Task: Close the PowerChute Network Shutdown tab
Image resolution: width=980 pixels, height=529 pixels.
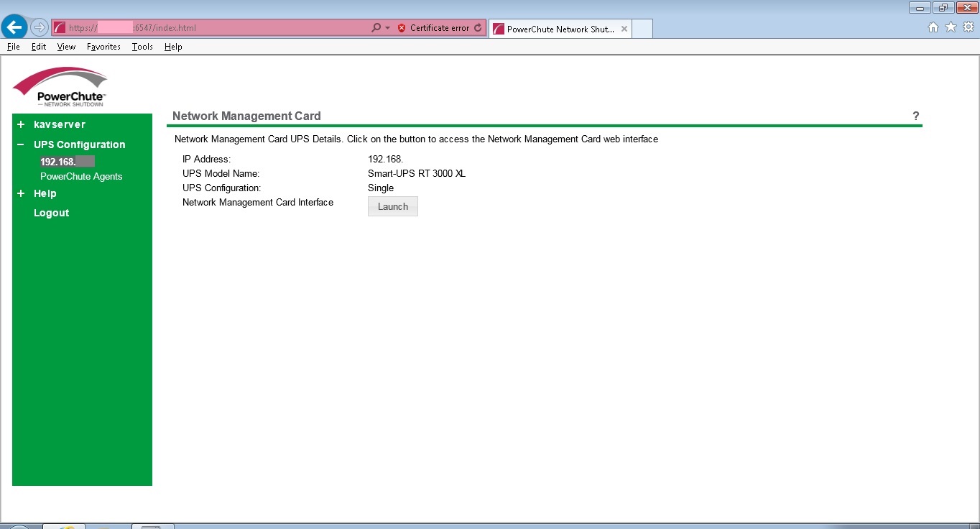Action: click(624, 29)
